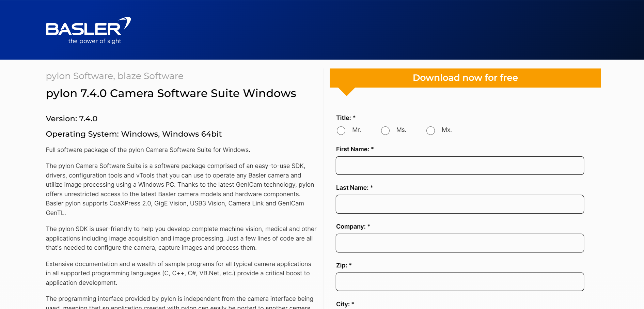Click the Download now for free banner
Screen dimensions: 644x309
(x=465, y=78)
